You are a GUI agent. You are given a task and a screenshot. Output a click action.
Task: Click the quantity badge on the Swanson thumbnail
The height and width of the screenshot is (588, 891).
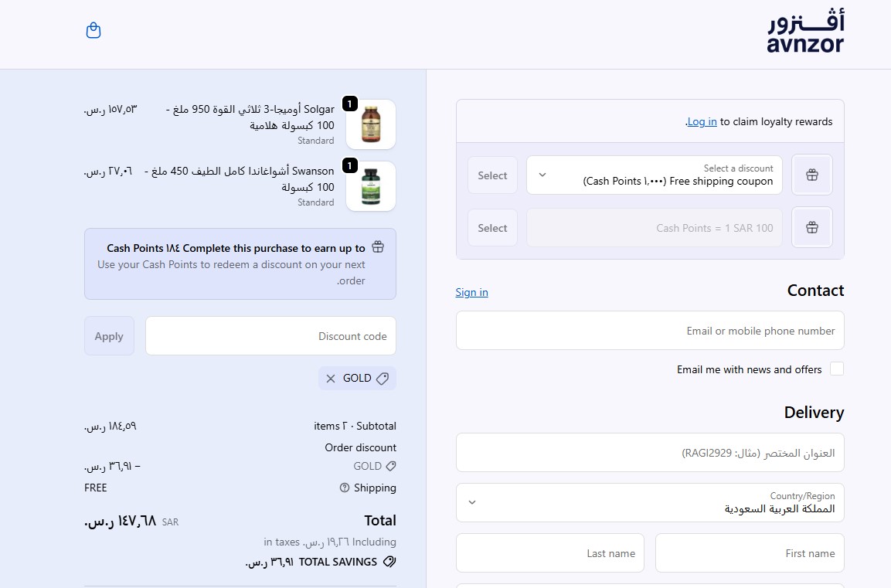pos(350,165)
